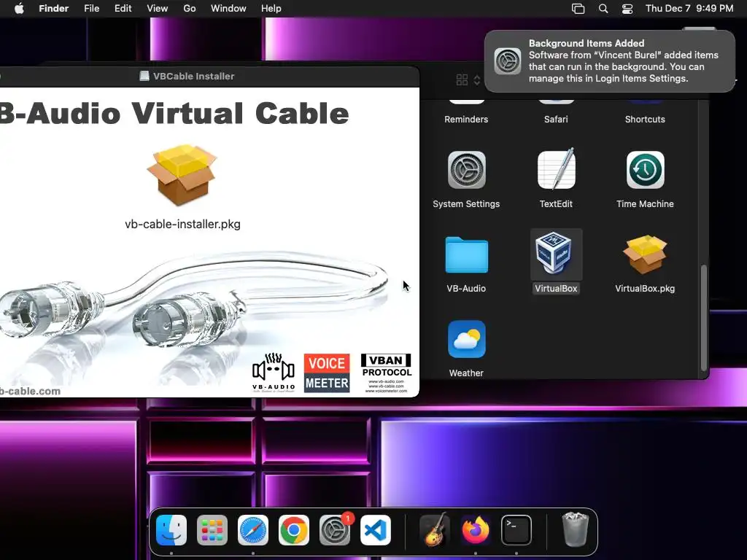747x560 pixels.
Task: Click the VBCable Installer window title bar
Action: (x=209, y=76)
